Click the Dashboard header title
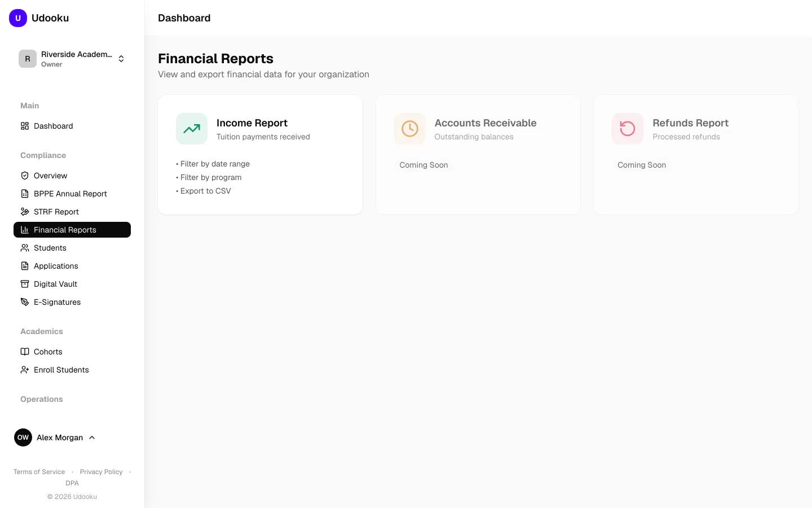The height and width of the screenshot is (508, 812). (x=184, y=18)
